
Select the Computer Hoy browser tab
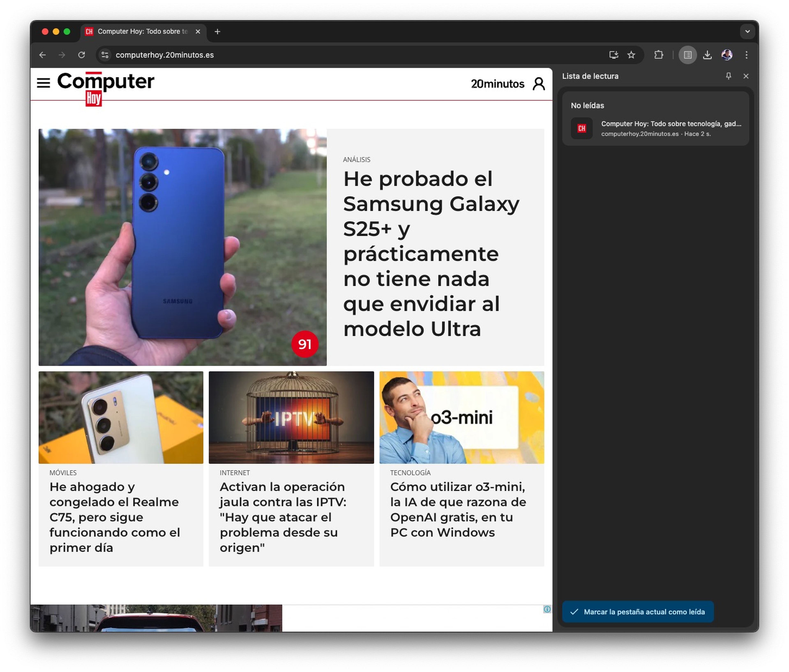click(x=143, y=32)
